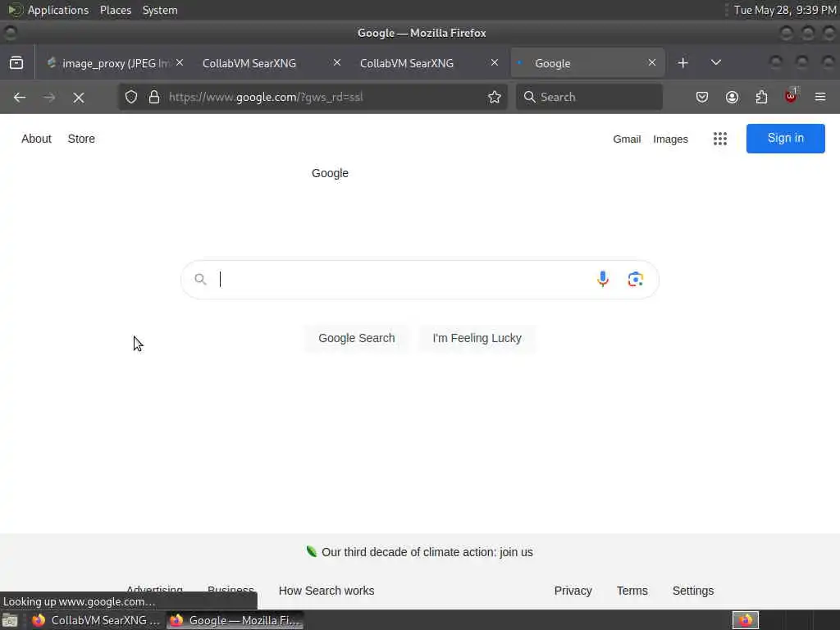Select the Google tab
The image size is (840, 630).
587,63
